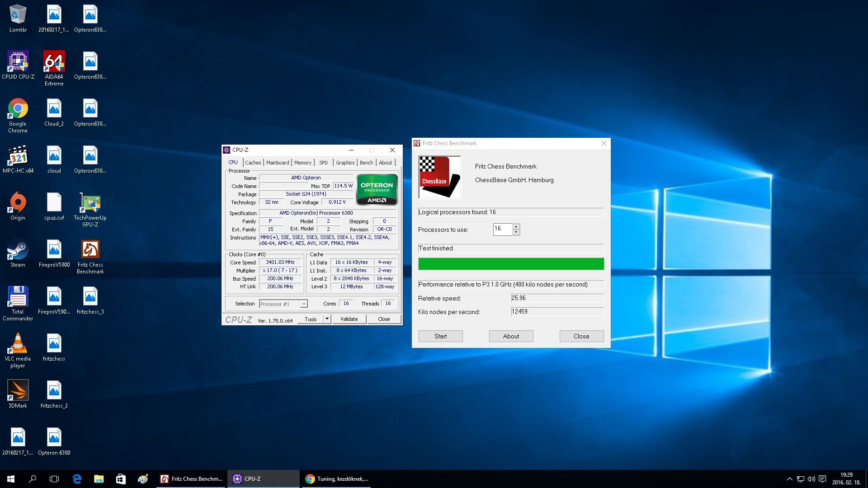Click About in Fritz Chess Benchmark

(511, 336)
